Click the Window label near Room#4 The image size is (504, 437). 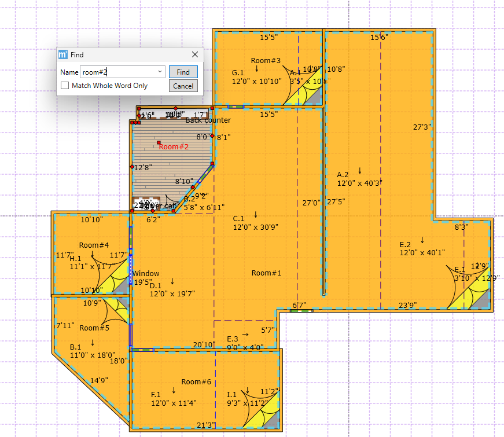[x=146, y=274]
